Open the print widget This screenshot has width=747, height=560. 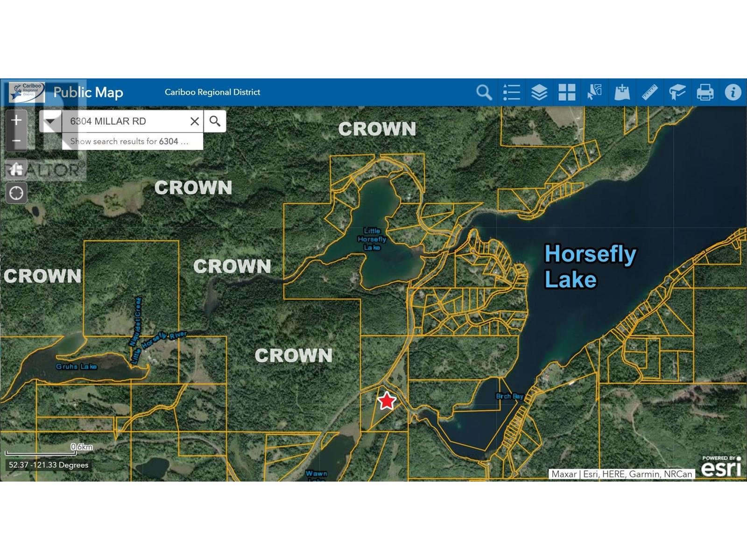click(705, 92)
